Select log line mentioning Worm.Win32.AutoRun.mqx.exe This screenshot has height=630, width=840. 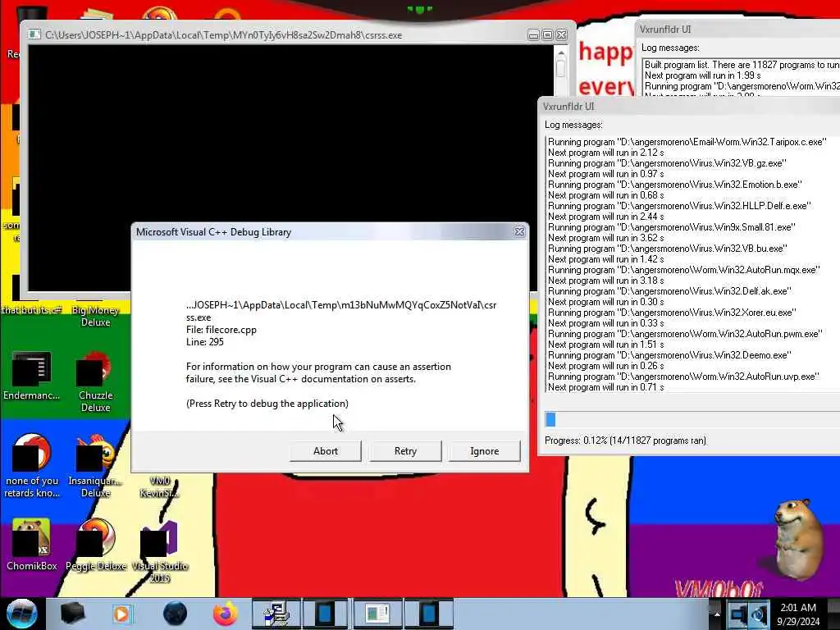(683, 270)
